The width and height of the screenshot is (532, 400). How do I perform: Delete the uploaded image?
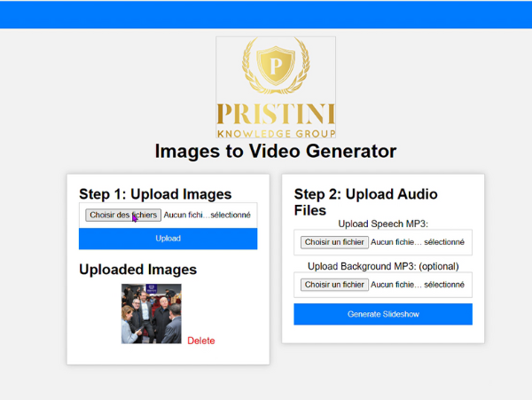pyautogui.click(x=201, y=341)
